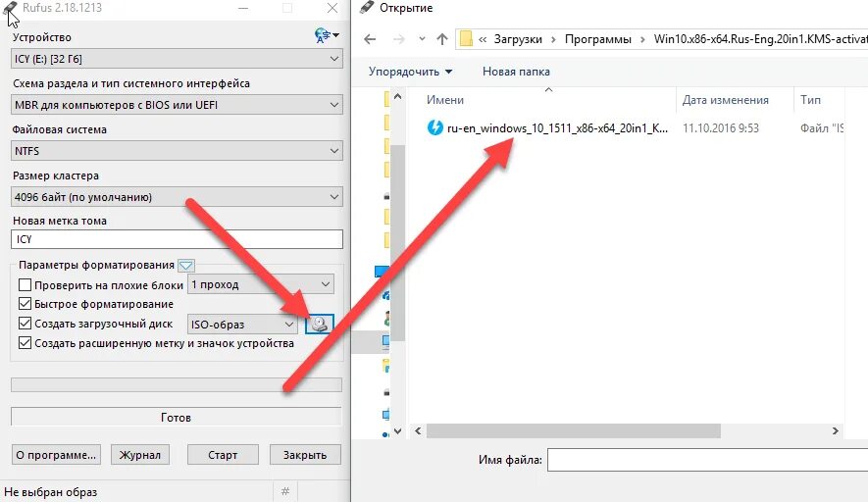The width and height of the screenshot is (868, 502).
Task: Collapse the format options blue arrow toggle
Action: 186,266
